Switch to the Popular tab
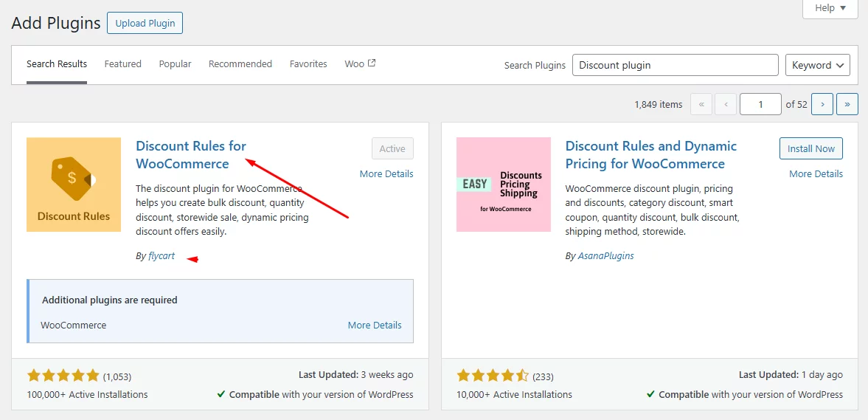 (175, 63)
